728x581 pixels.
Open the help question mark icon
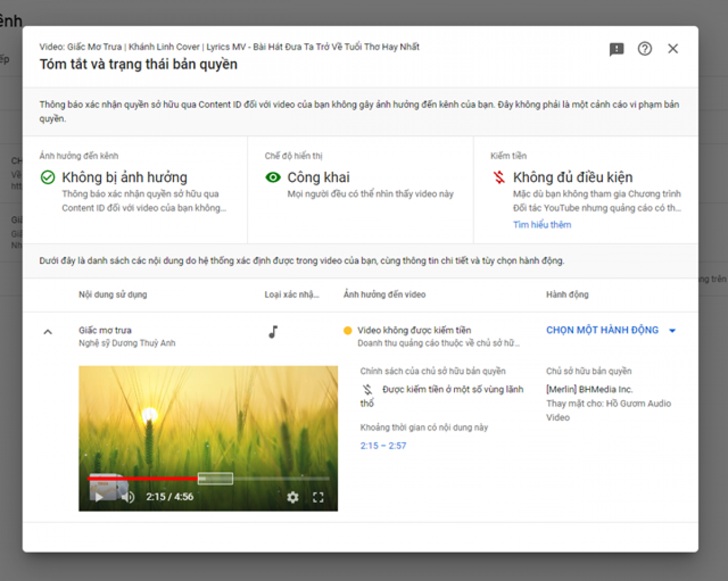(644, 49)
